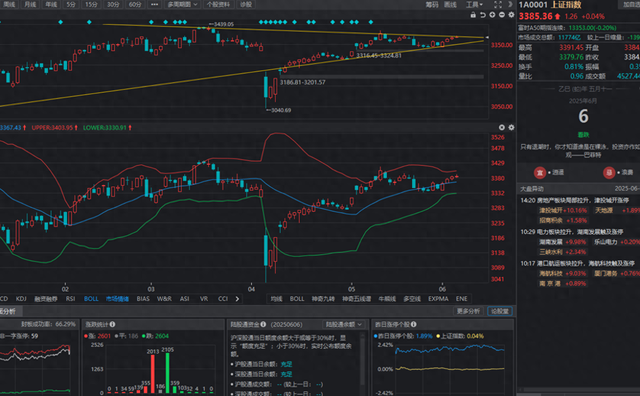Image resolution: width=640 pixels, height=396 pixels.
Task: Select the EXPMA overlay
Action: click(438, 299)
